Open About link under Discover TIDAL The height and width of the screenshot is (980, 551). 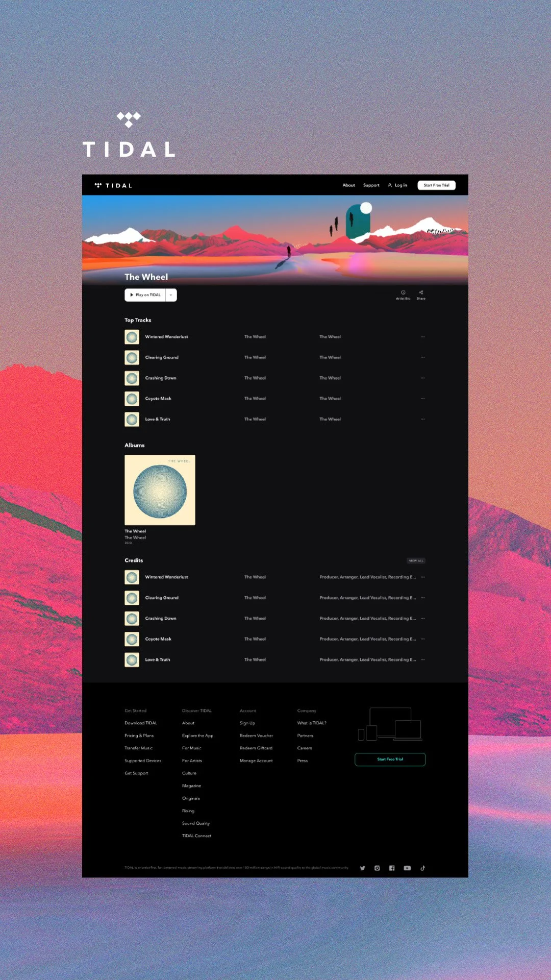pos(188,723)
